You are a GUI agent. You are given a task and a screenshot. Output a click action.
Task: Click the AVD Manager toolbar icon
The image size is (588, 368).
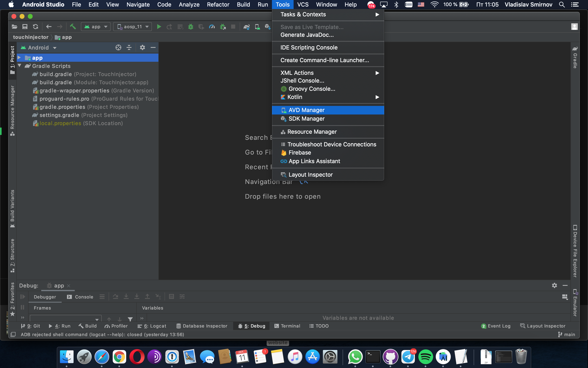pos(257,27)
